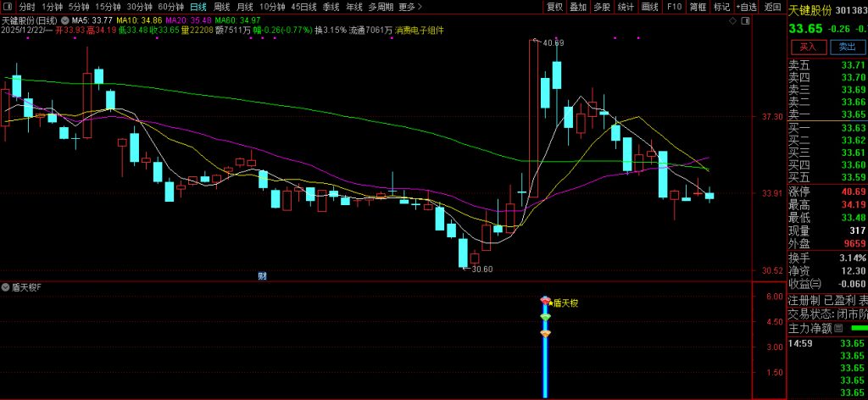Viewport: 868px width, 400px height.
Task: Toggle 叠加 overlay mode
Action: coord(578,6)
